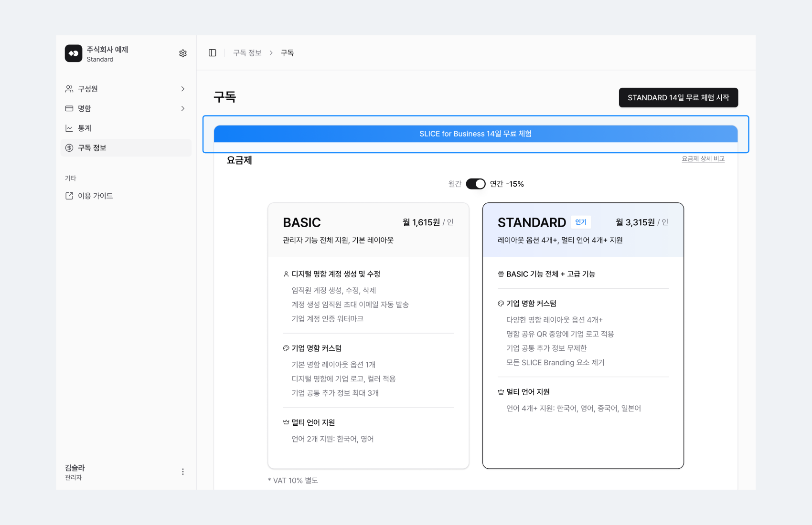Start the STANDARD 14일 무료 체험

[678, 97]
